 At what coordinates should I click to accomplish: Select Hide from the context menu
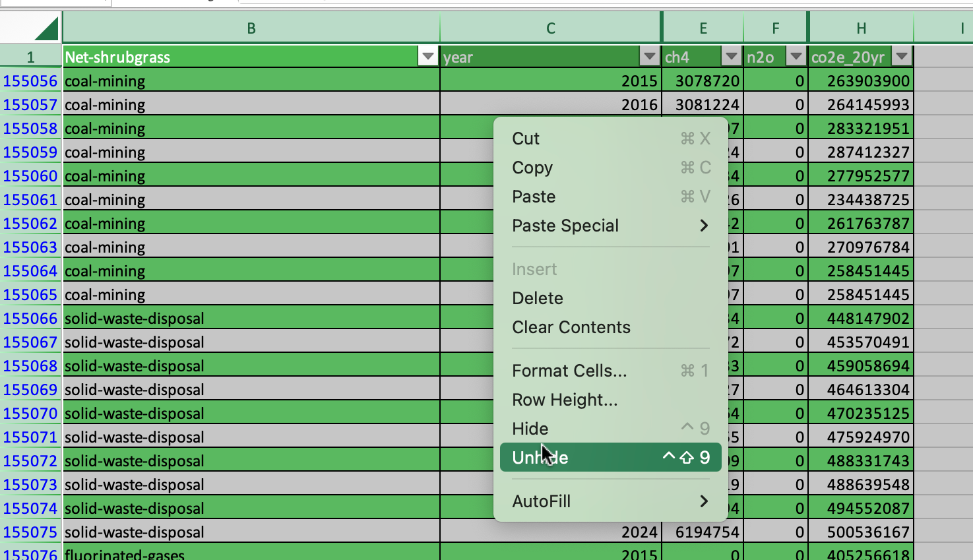click(611, 429)
